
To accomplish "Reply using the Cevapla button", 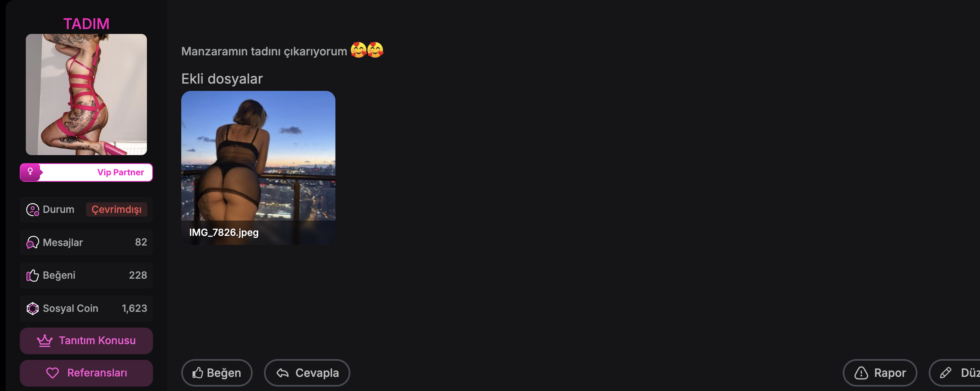I will coord(307,373).
